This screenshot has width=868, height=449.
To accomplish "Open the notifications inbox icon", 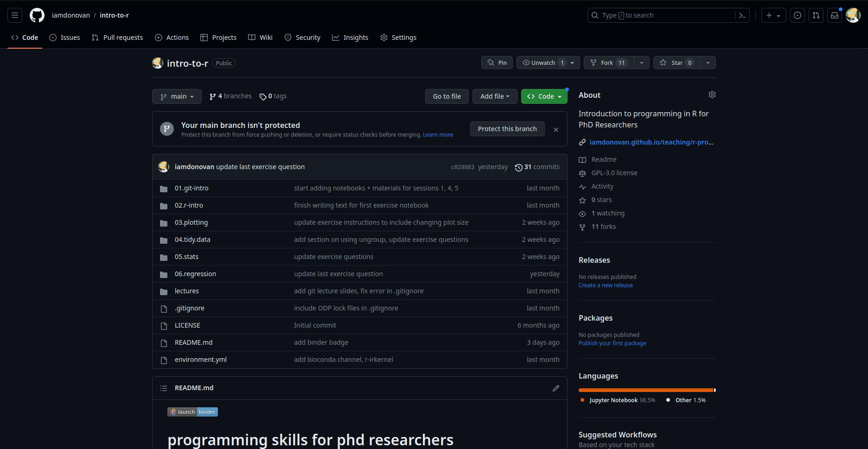I will [834, 15].
